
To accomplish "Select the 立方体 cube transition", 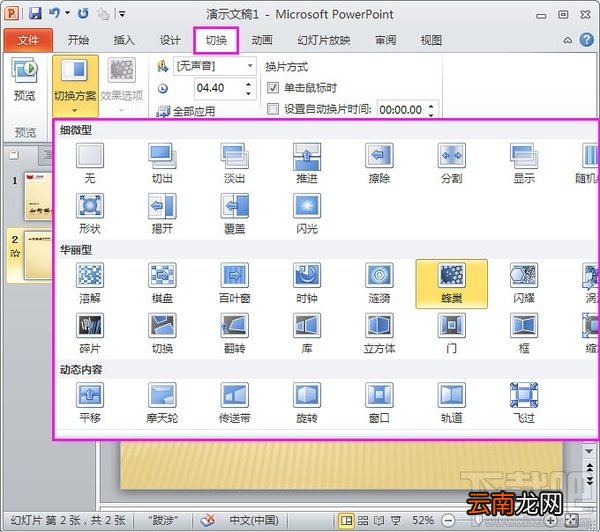I will pos(379,334).
